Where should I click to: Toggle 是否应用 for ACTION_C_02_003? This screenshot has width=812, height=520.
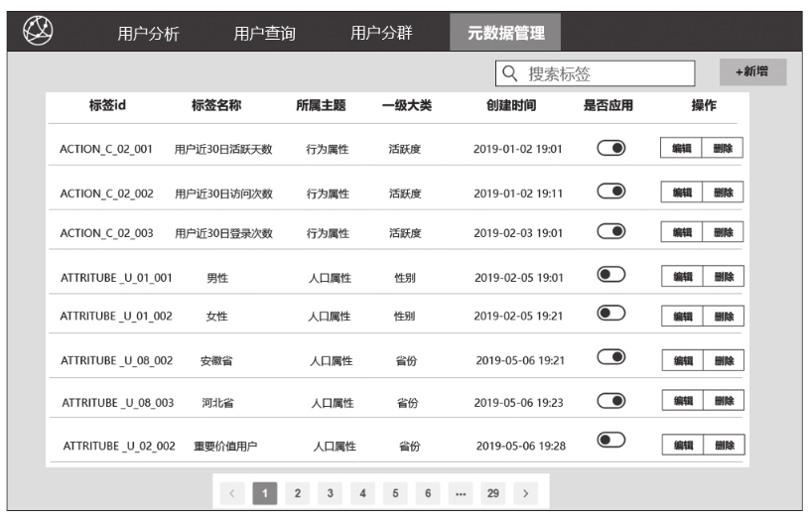[611, 231]
